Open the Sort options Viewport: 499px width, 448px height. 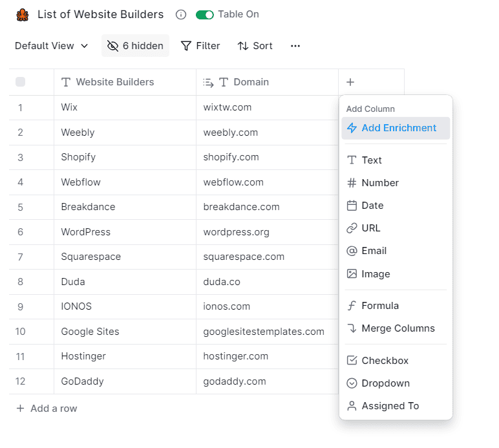tap(255, 46)
